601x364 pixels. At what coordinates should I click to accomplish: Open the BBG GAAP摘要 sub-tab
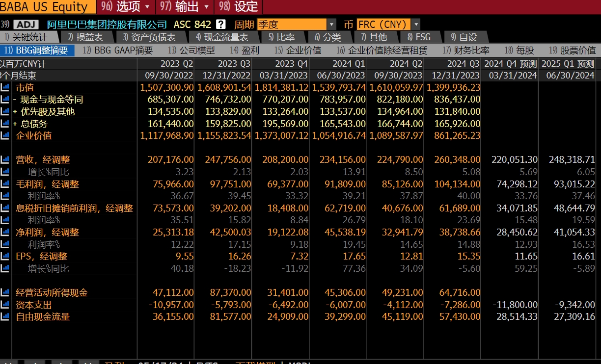point(118,50)
